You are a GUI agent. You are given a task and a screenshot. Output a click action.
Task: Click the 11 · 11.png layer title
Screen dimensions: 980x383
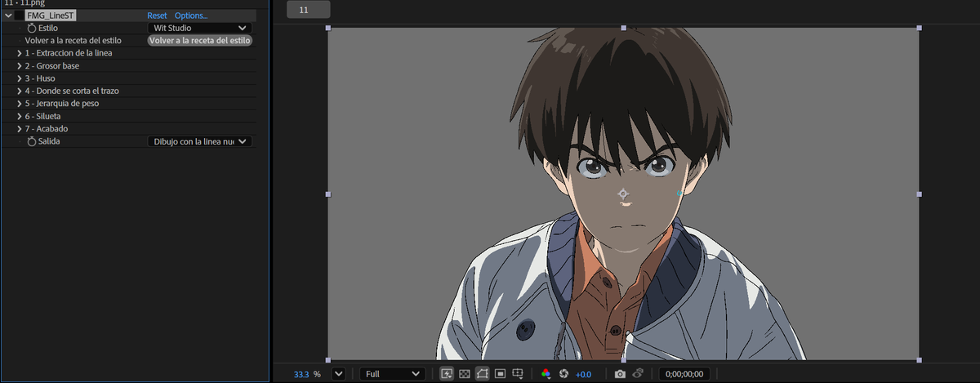pos(24,3)
